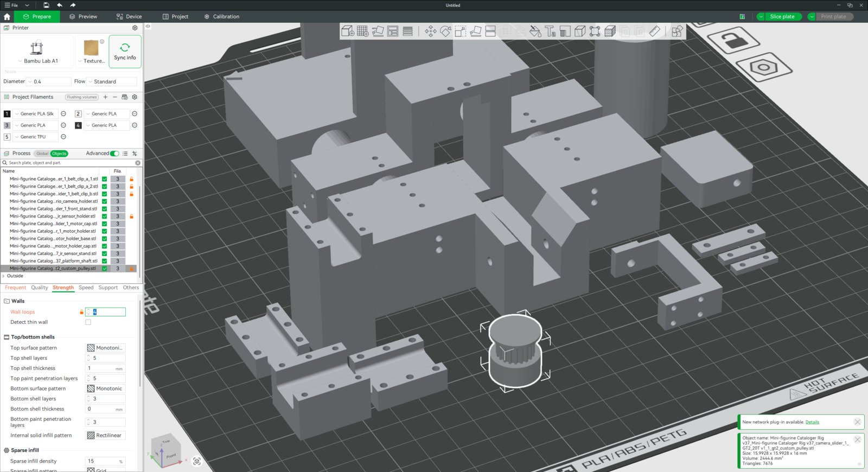868x472 pixels.
Task: Click the Arrange all objects icon
Action: click(x=393, y=31)
